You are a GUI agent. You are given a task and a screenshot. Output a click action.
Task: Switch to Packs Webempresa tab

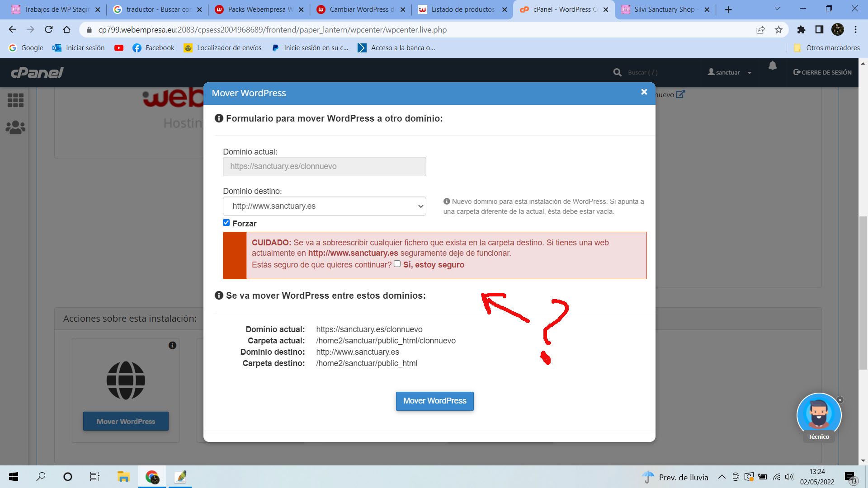click(x=259, y=9)
